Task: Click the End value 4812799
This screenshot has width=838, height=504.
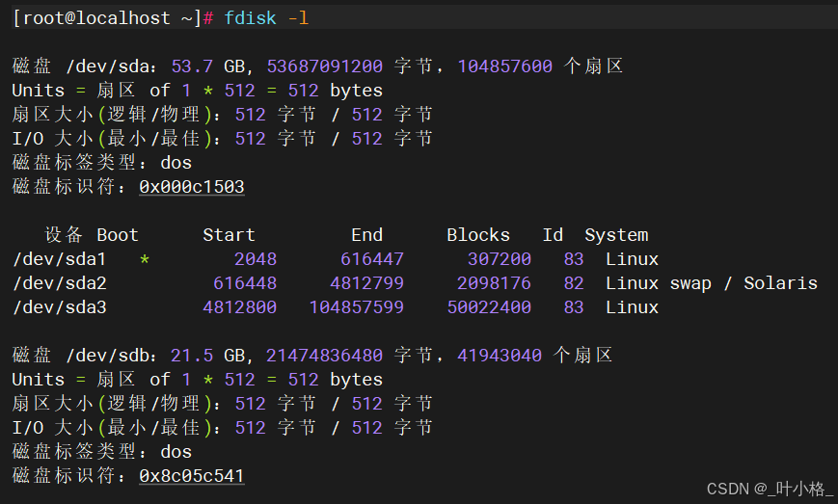Action: point(366,283)
